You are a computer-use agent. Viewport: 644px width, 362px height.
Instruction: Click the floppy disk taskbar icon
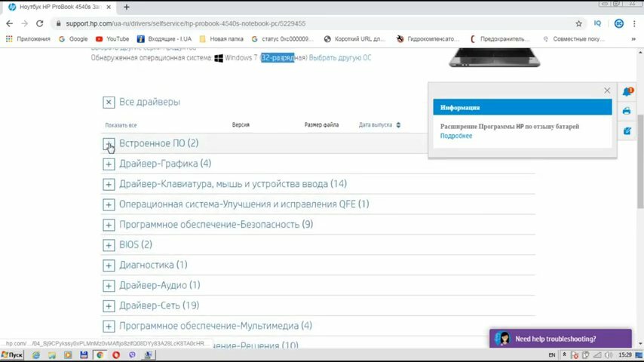pyautogui.click(x=84, y=355)
